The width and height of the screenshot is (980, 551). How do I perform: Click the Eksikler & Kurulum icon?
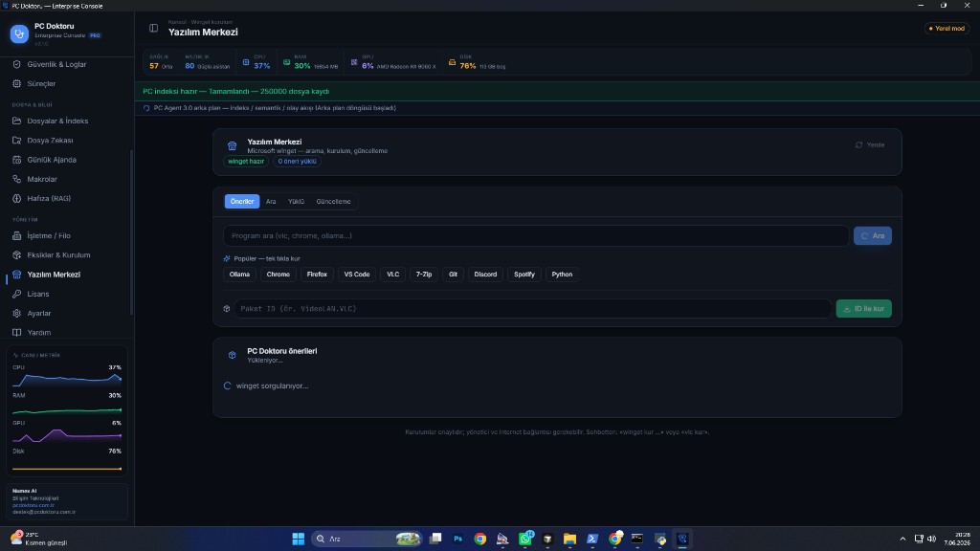point(17,255)
